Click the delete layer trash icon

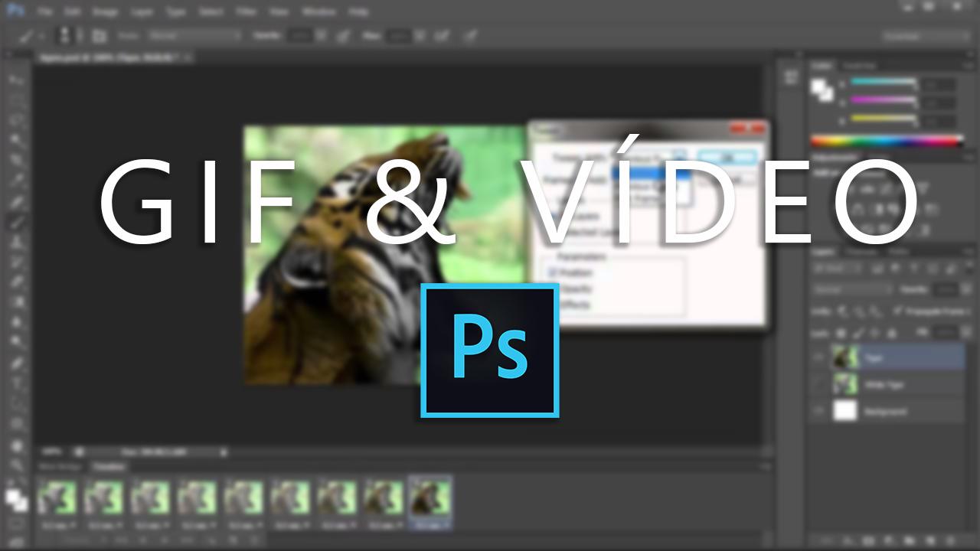954,541
